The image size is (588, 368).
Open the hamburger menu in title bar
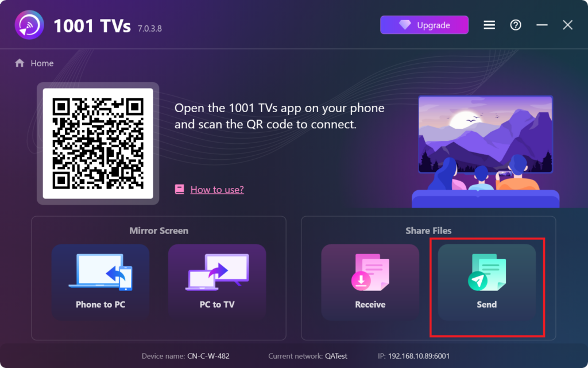point(489,25)
